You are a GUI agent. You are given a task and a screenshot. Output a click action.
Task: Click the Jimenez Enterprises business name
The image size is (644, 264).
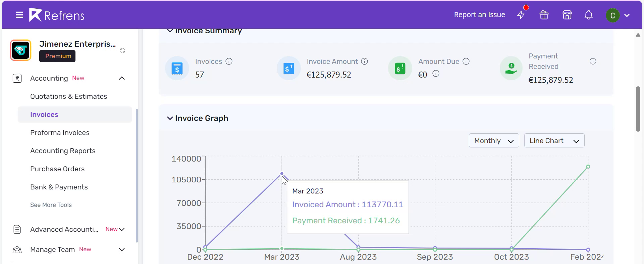(x=77, y=44)
